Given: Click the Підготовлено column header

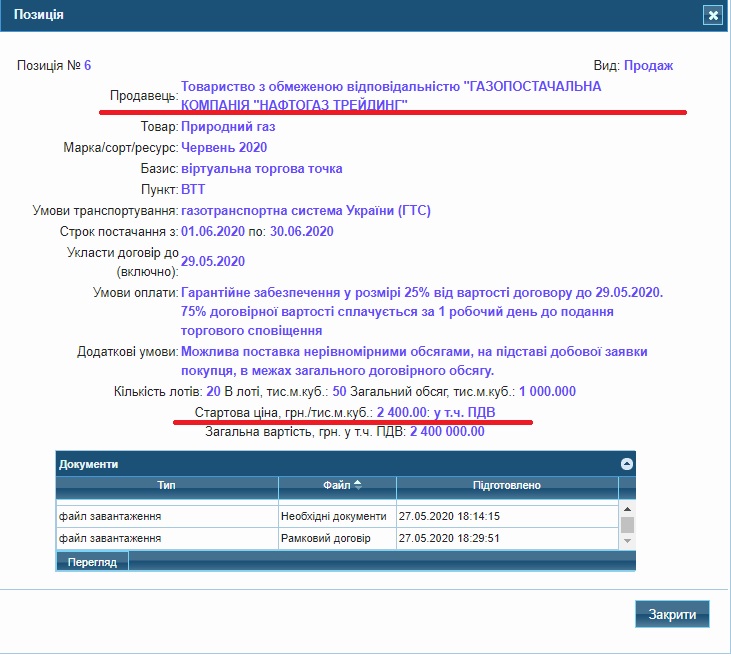Looking at the screenshot, I should tap(507, 485).
